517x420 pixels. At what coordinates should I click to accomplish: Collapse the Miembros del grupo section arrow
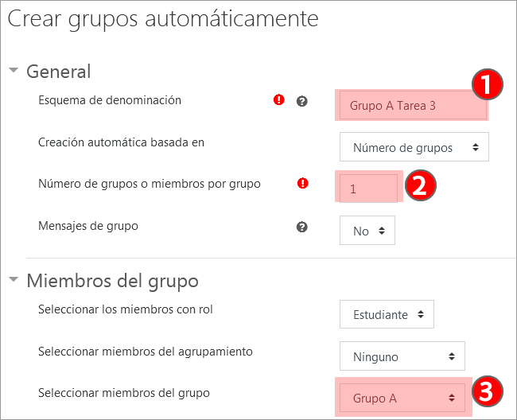(x=14, y=280)
